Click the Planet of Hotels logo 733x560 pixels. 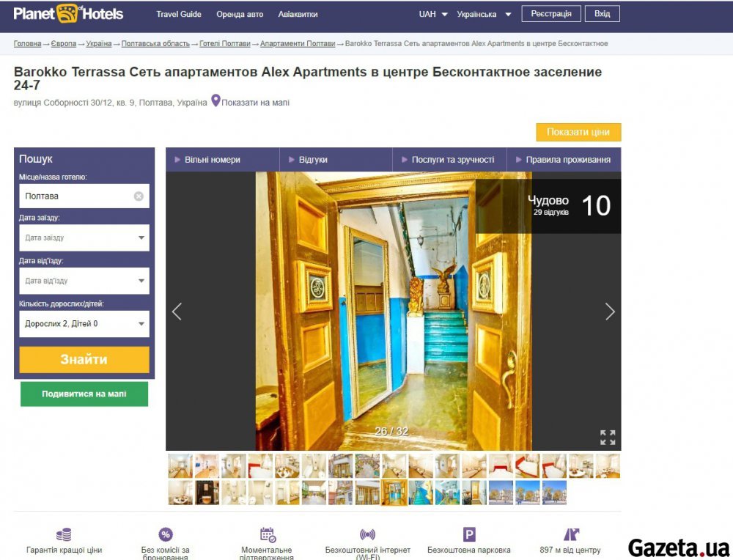click(x=68, y=14)
